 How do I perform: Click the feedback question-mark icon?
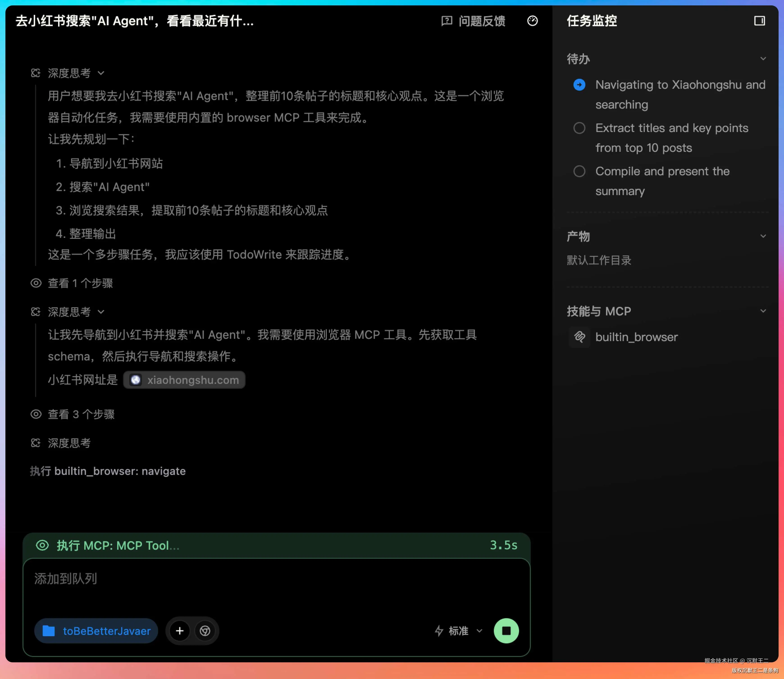(x=447, y=21)
